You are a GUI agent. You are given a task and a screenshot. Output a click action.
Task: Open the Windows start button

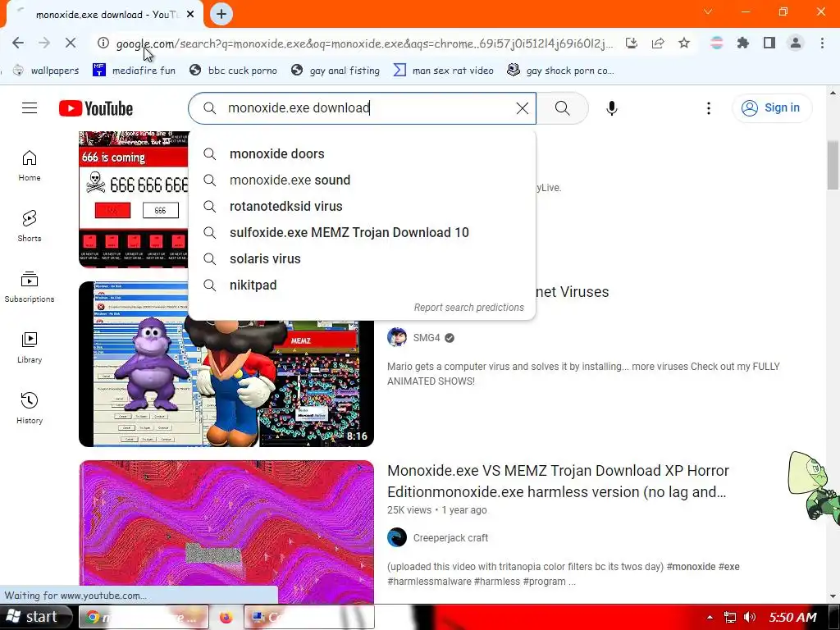pos(36,617)
